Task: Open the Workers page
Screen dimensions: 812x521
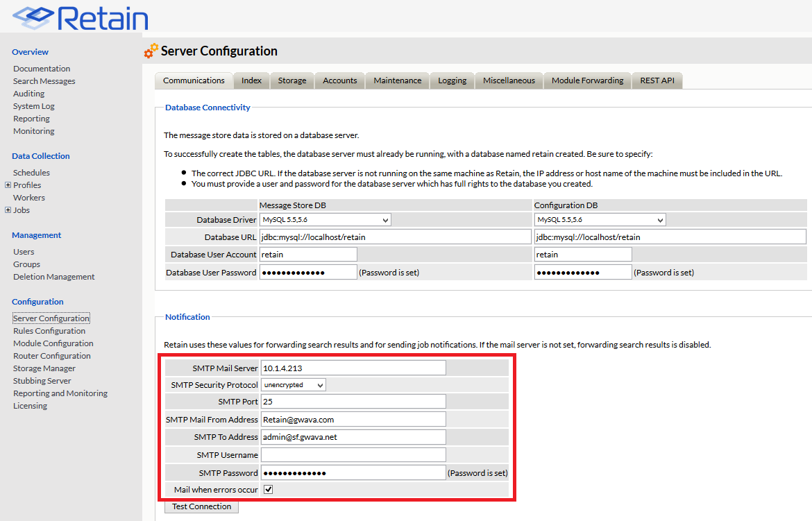Action: pos(29,197)
